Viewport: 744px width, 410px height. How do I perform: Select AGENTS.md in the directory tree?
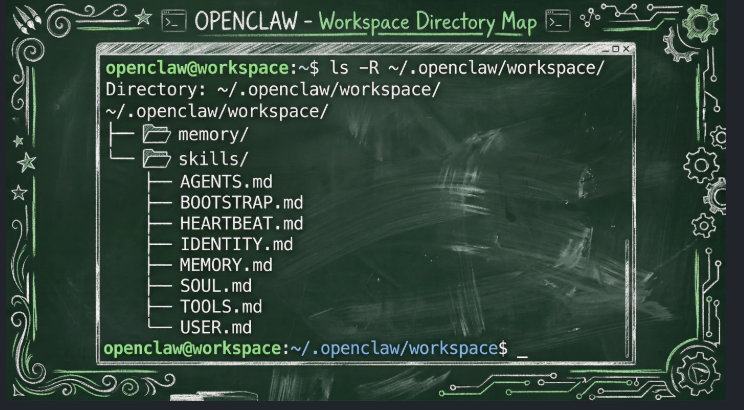tap(225, 182)
